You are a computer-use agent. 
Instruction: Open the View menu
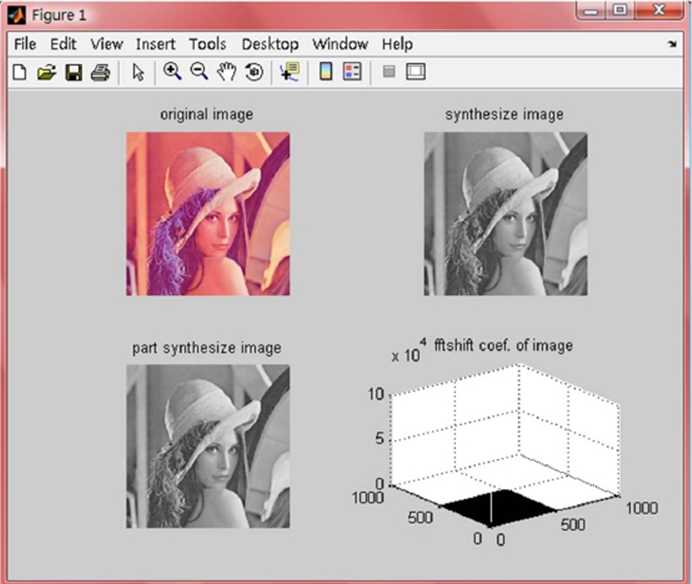(x=107, y=44)
